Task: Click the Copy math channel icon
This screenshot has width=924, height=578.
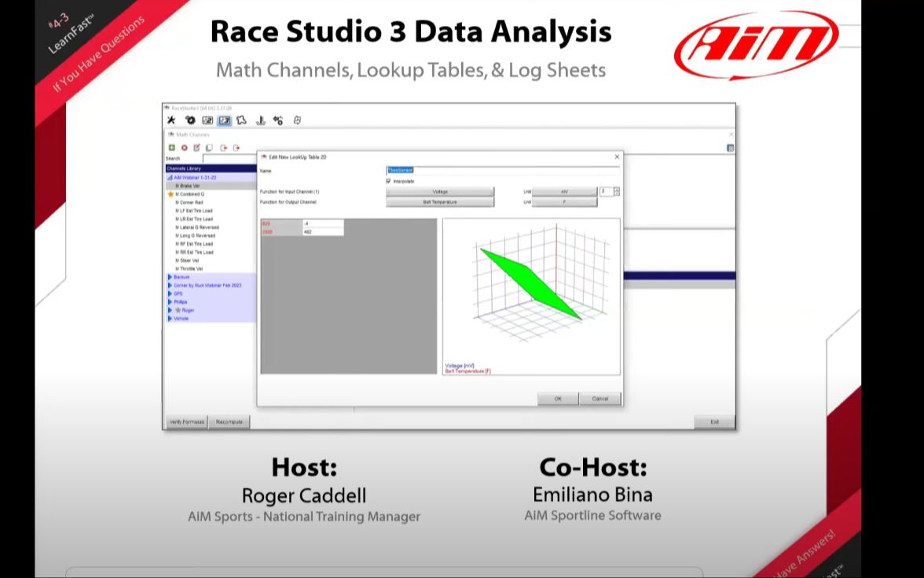Action: click(x=209, y=147)
